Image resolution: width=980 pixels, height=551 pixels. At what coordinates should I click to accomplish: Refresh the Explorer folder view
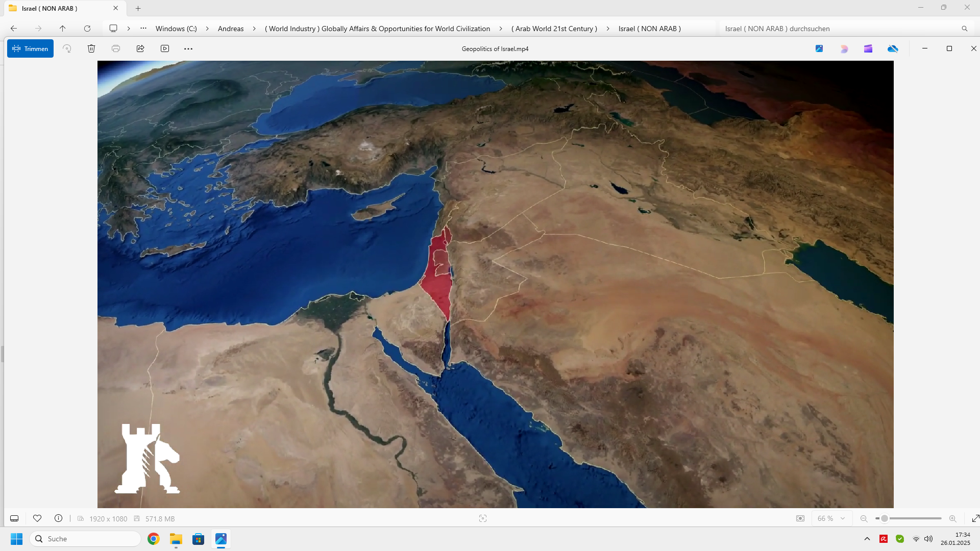click(87, 29)
